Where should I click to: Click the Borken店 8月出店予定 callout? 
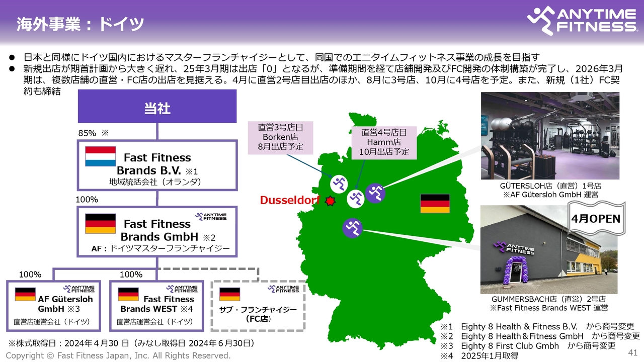click(281, 137)
